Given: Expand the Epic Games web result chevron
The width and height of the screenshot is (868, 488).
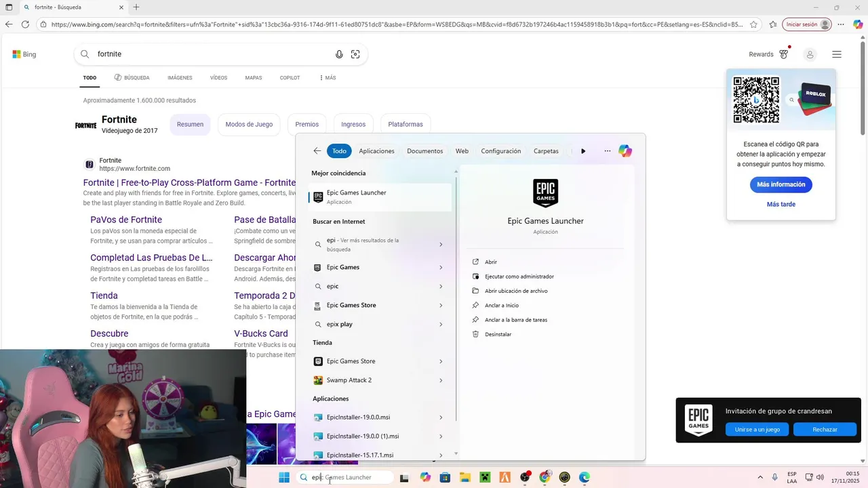Looking at the screenshot, I should [441, 268].
